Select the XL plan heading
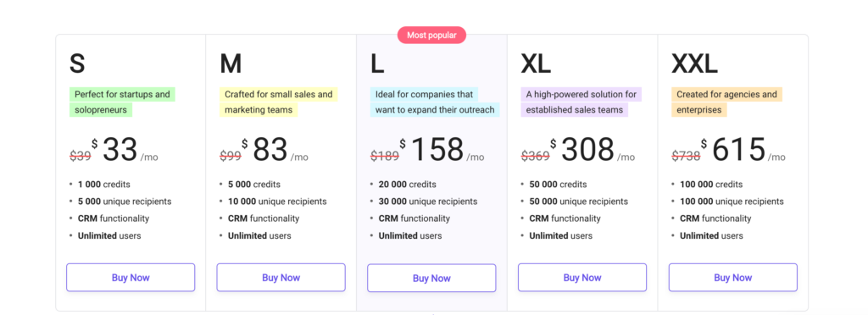 (x=536, y=64)
